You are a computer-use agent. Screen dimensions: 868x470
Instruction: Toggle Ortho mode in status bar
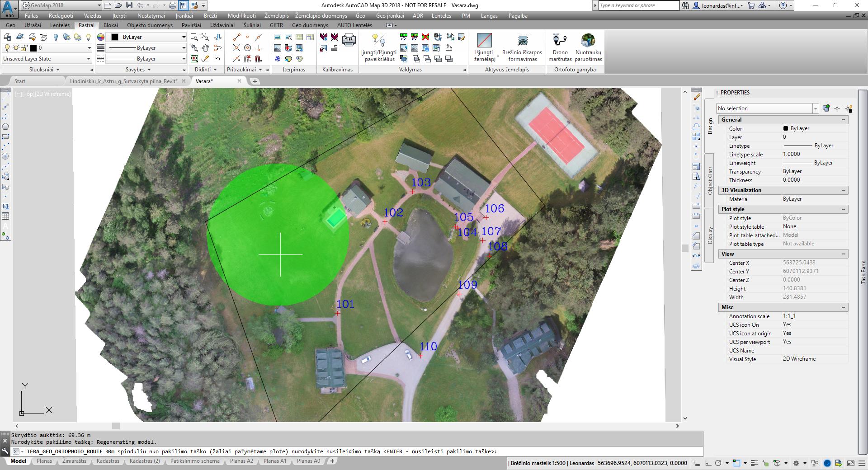(708, 463)
